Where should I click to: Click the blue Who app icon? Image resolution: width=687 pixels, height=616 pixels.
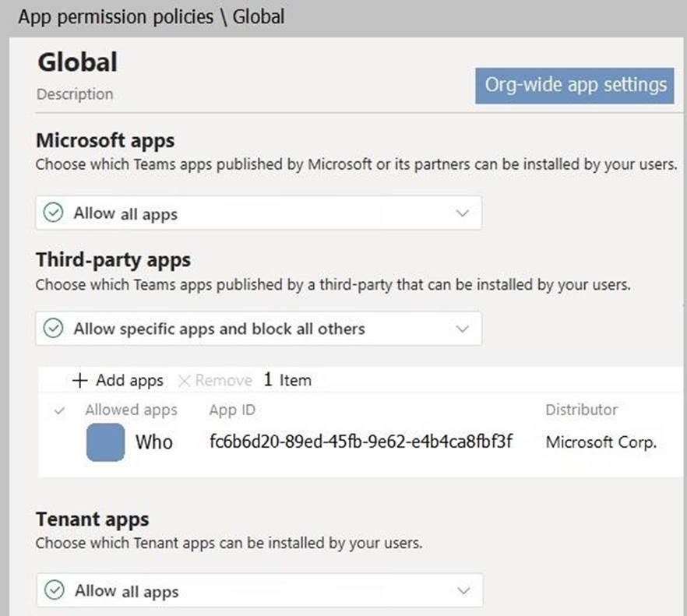click(105, 442)
